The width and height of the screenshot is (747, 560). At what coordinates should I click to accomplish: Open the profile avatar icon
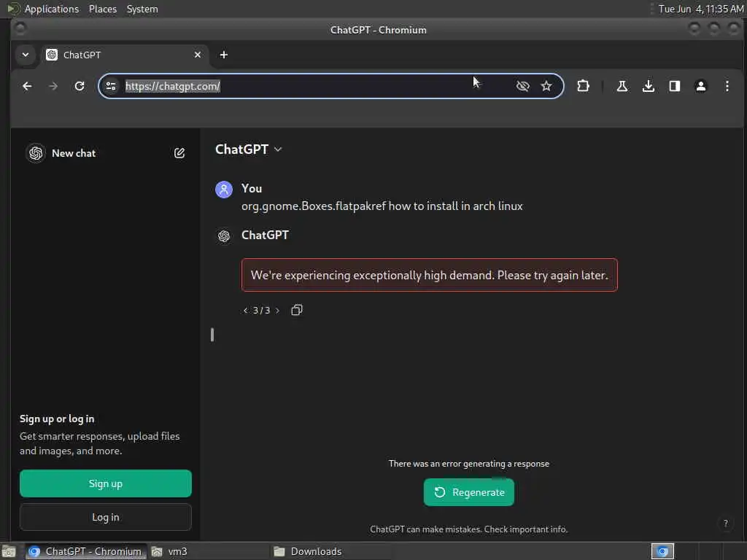tap(701, 86)
